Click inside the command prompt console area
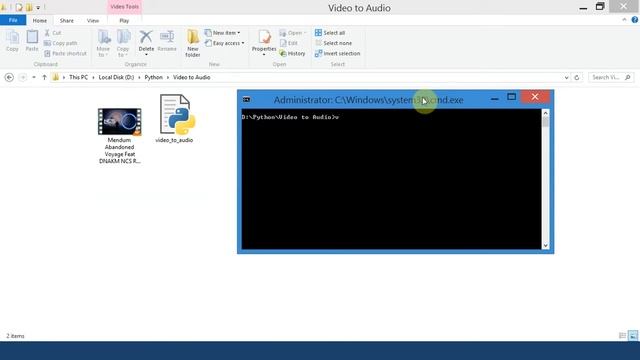Image resolution: width=640 pixels, height=360 pixels. 391,179
